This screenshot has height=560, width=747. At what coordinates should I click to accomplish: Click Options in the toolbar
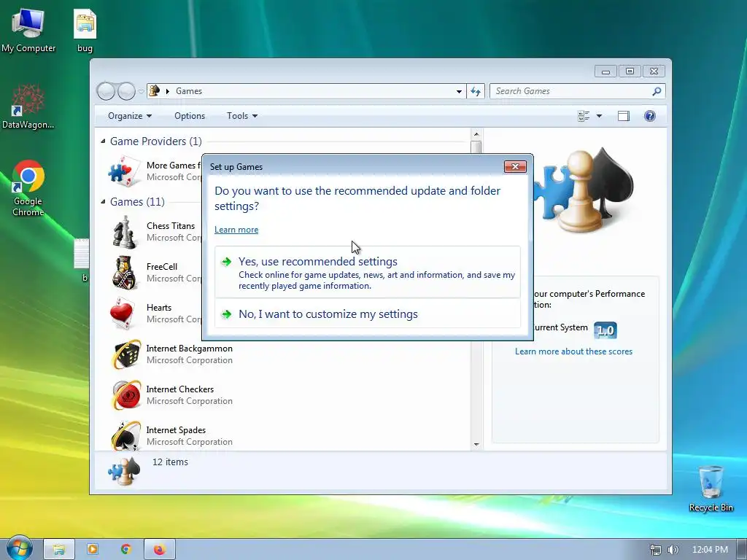click(x=190, y=116)
